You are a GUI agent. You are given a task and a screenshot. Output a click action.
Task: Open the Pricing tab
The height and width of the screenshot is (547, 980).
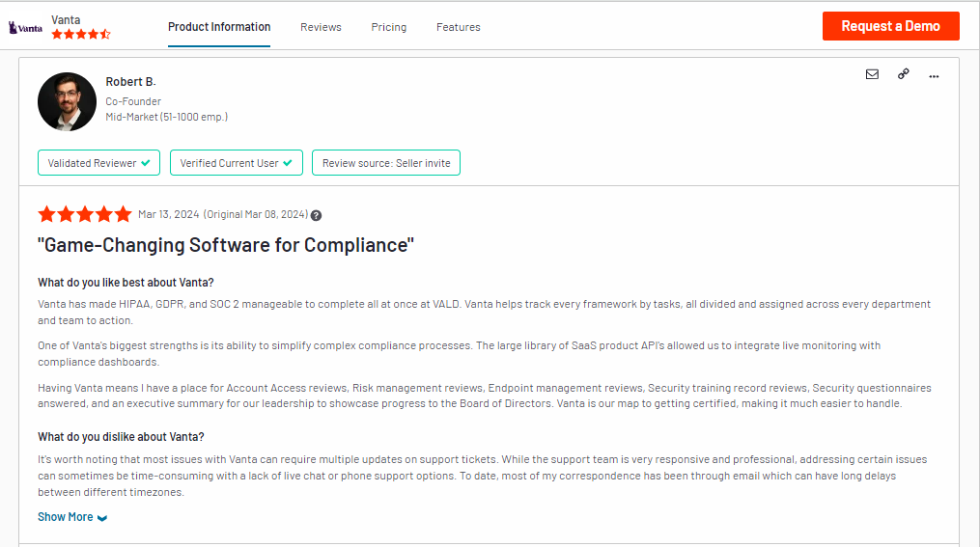point(389,27)
